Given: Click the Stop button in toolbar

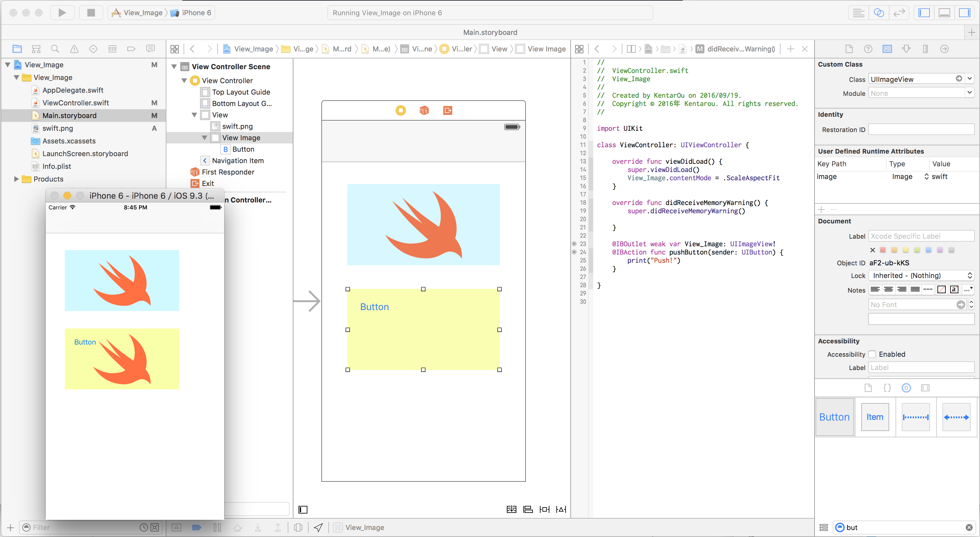Looking at the screenshot, I should click(91, 13).
